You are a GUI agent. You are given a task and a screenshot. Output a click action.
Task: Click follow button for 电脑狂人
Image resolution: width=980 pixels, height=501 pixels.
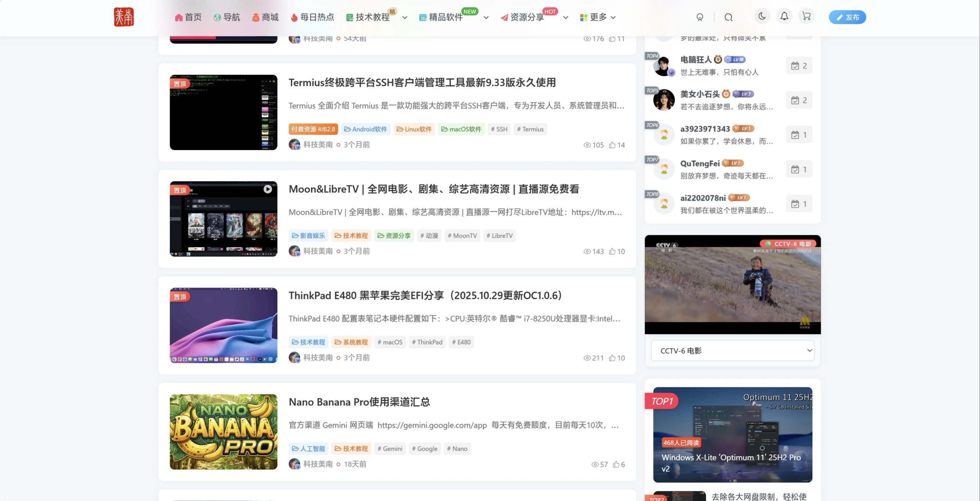click(799, 66)
